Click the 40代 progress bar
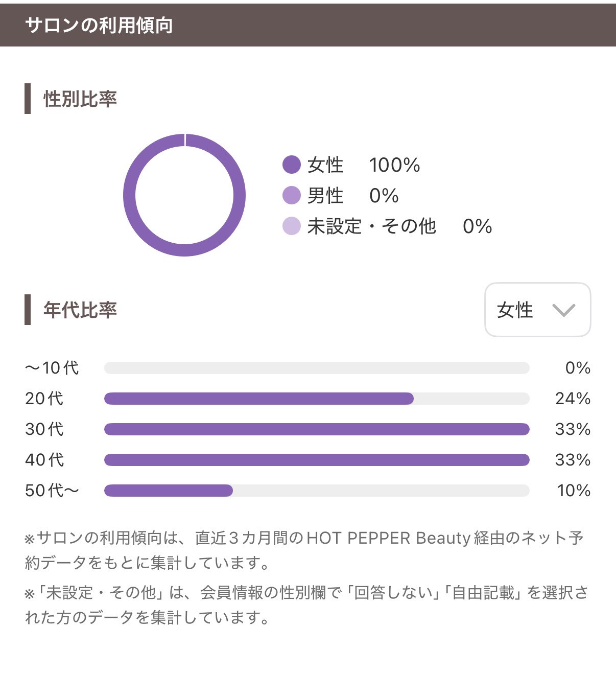Image resolution: width=616 pixels, height=674 pixels. tap(317, 460)
